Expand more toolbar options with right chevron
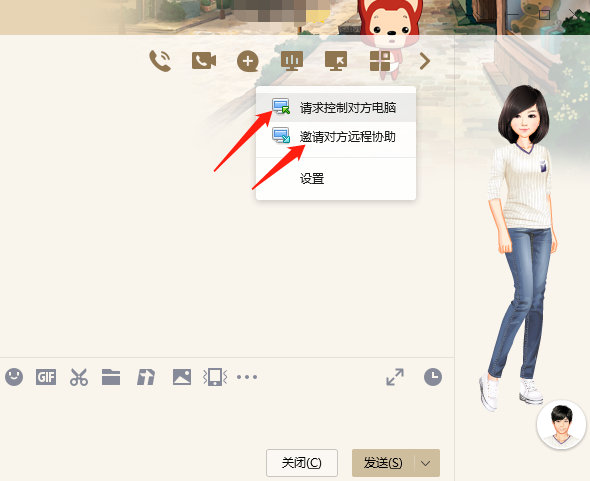The image size is (590, 481). pos(424,61)
